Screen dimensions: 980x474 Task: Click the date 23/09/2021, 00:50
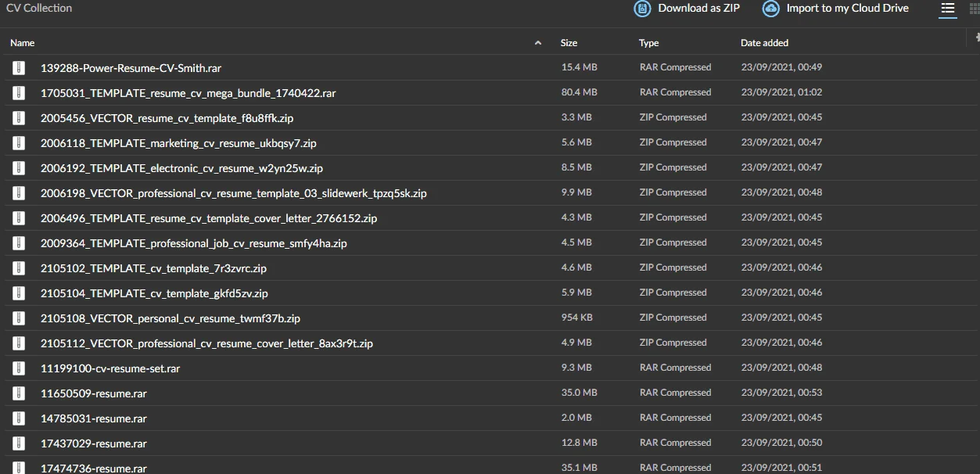click(x=781, y=443)
